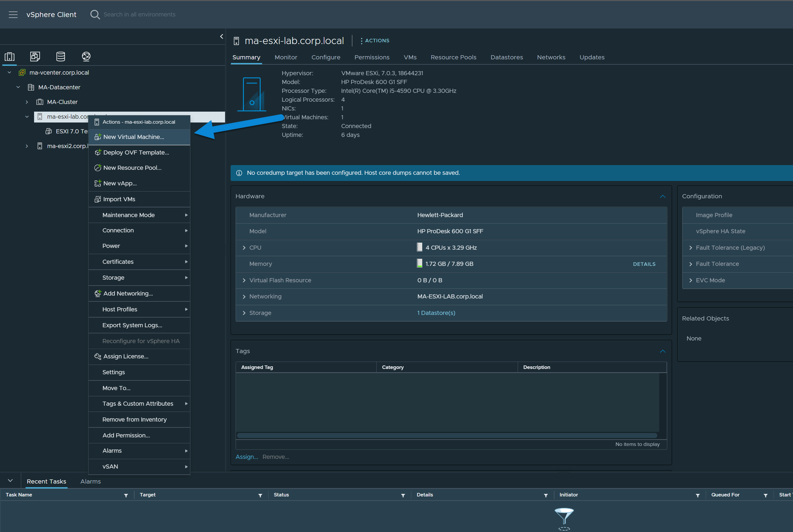Expand the Networking hardware row
Screen dimensions: 793x532
click(244, 296)
